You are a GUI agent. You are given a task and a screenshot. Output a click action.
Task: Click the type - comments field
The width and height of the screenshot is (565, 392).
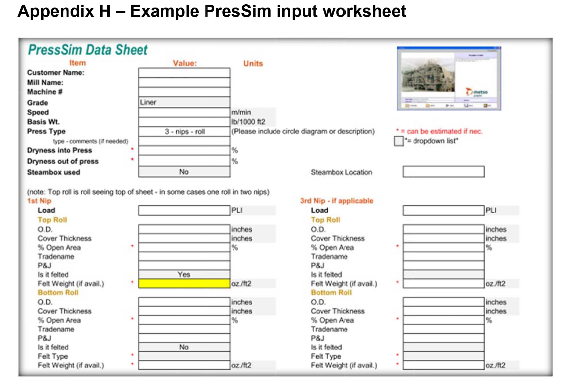tap(184, 141)
